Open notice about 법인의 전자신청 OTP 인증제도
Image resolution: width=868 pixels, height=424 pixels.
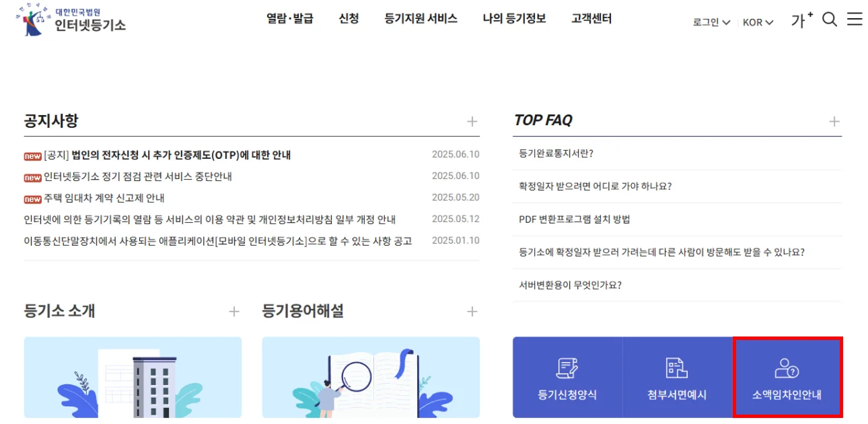coord(168,155)
